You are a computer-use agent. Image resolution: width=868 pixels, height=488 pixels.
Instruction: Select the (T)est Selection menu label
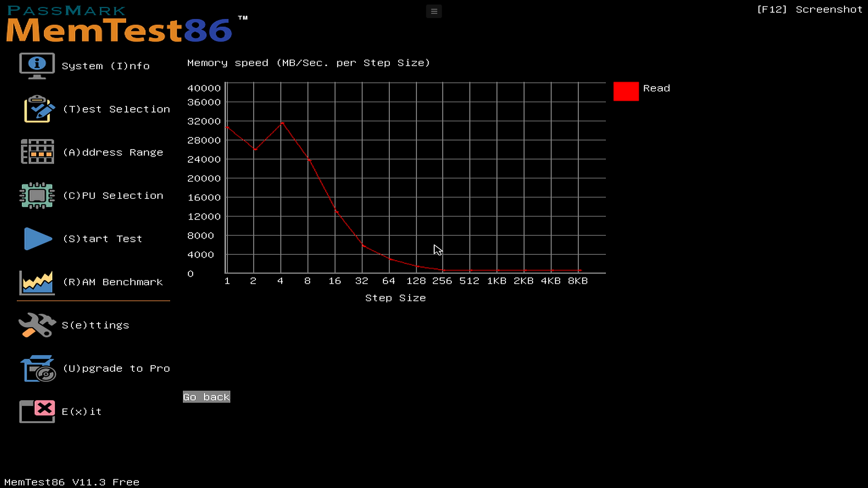click(116, 109)
